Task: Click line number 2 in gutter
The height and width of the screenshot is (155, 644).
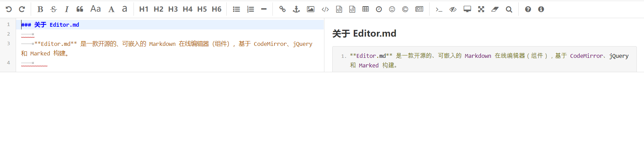Action: 9,34
